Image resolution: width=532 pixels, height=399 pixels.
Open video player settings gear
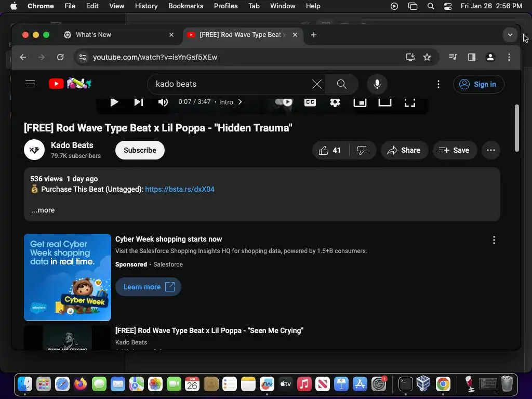tap(335, 102)
